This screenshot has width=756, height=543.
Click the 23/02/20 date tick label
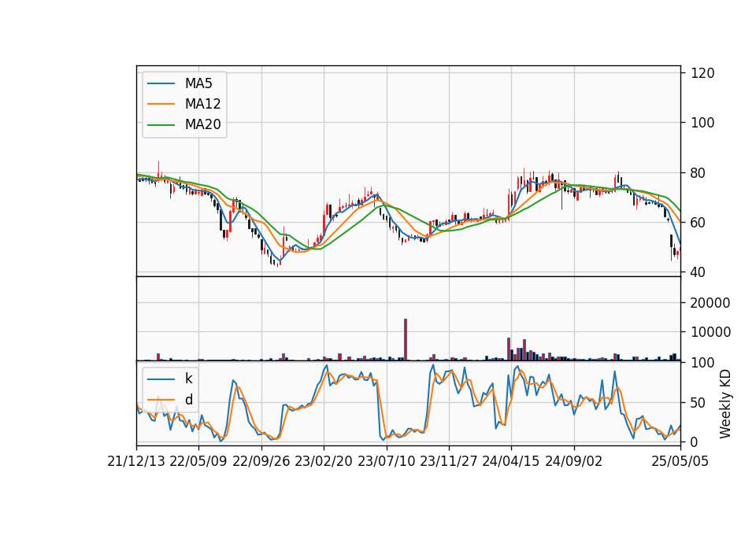[x=324, y=461]
